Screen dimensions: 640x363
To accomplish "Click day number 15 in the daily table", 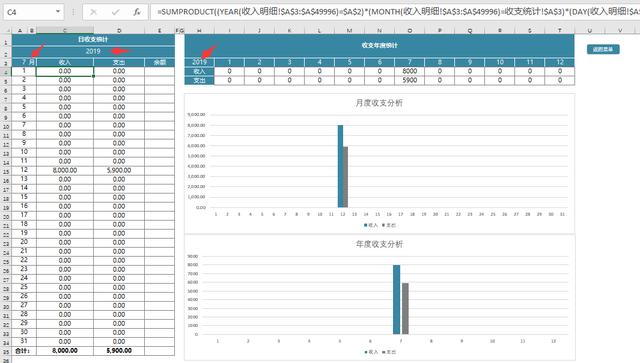I will 24,197.
